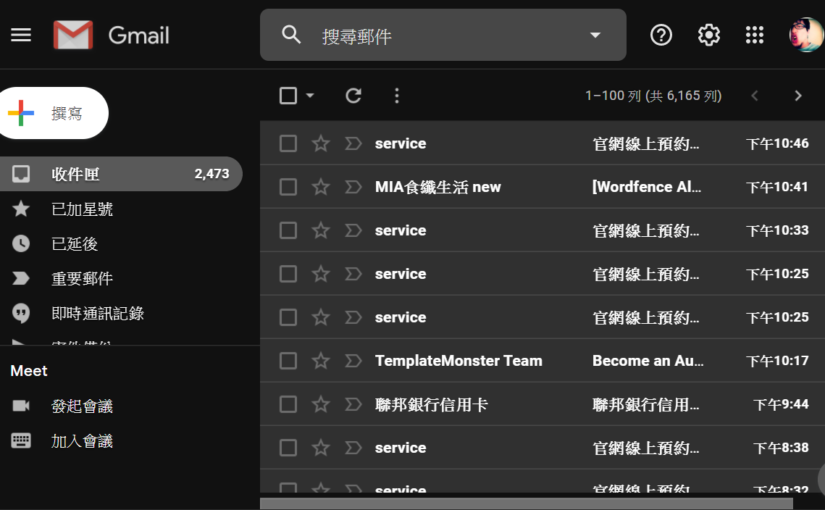Open the [Wordfence Al... message
This screenshot has width=825, height=510.
(647, 187)
